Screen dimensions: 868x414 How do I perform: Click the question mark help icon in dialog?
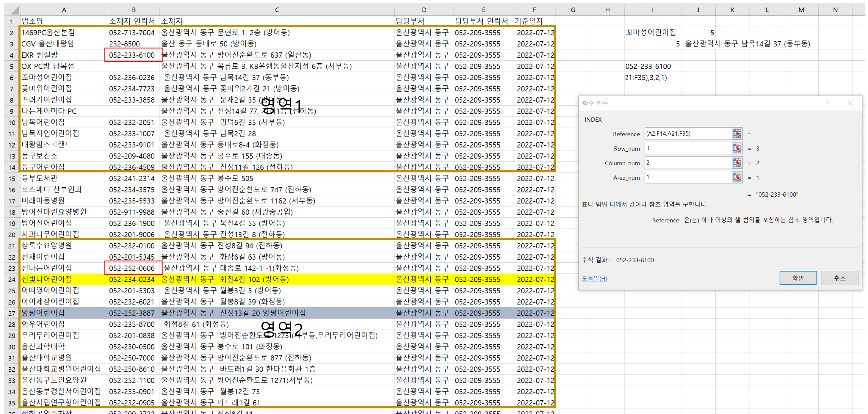tap(827, 103)
